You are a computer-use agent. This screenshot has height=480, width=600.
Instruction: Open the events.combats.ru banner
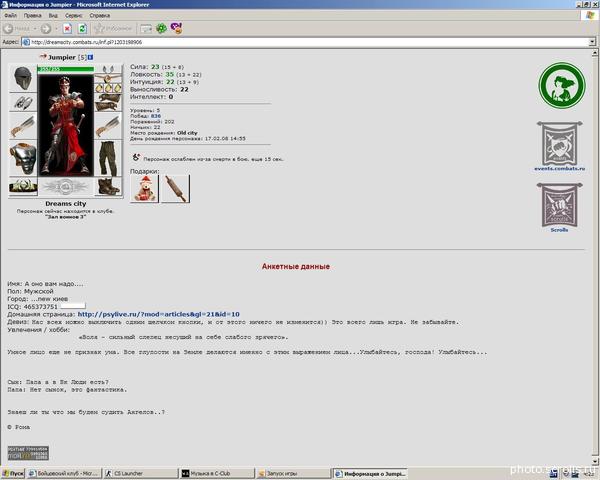pos(559,143)
